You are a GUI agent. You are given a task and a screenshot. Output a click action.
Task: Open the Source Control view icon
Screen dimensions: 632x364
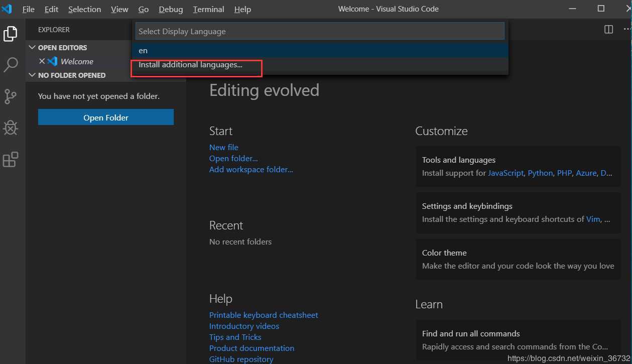(x=11, y=96)
